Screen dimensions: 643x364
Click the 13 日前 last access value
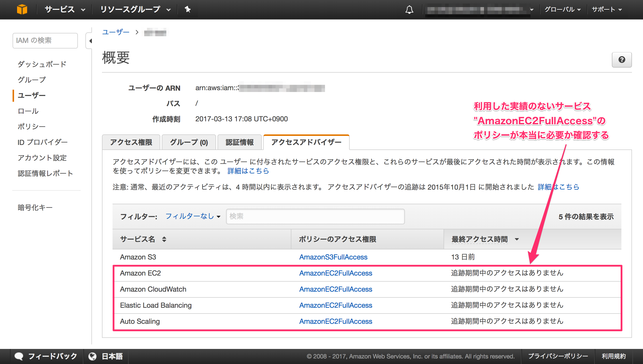click(463, 257)
